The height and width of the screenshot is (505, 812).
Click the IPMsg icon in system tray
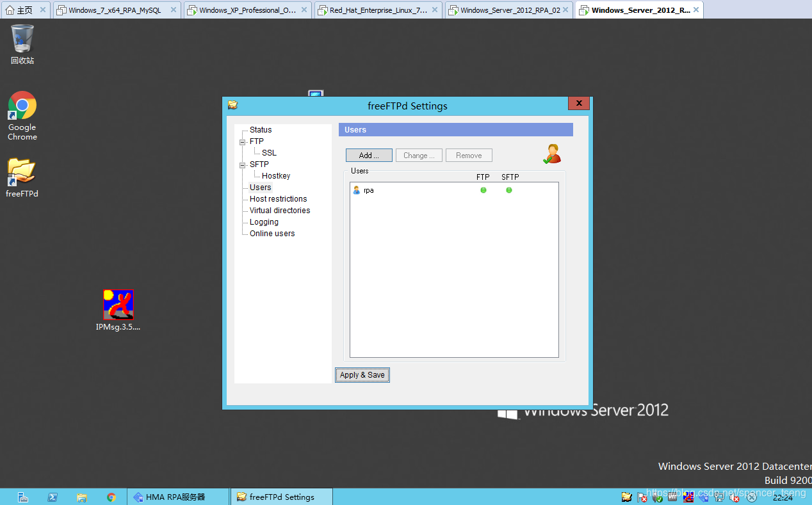[688, 497]
